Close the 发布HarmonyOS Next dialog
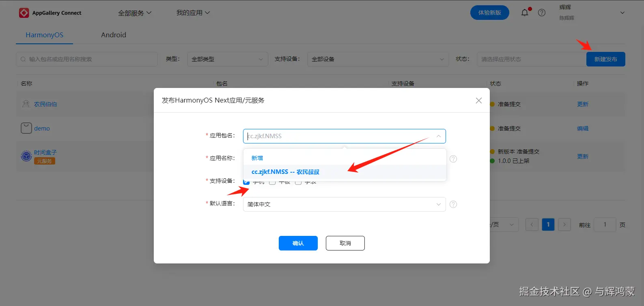Image resolution: width=644 pixels, height=306 pixels. [479, 101]
